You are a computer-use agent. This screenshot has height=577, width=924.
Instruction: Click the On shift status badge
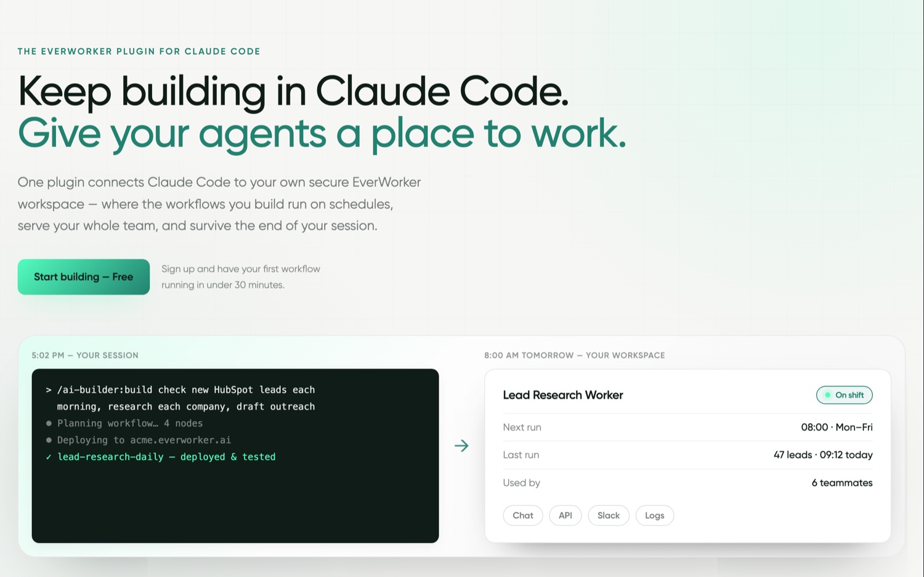click(845, 395)
